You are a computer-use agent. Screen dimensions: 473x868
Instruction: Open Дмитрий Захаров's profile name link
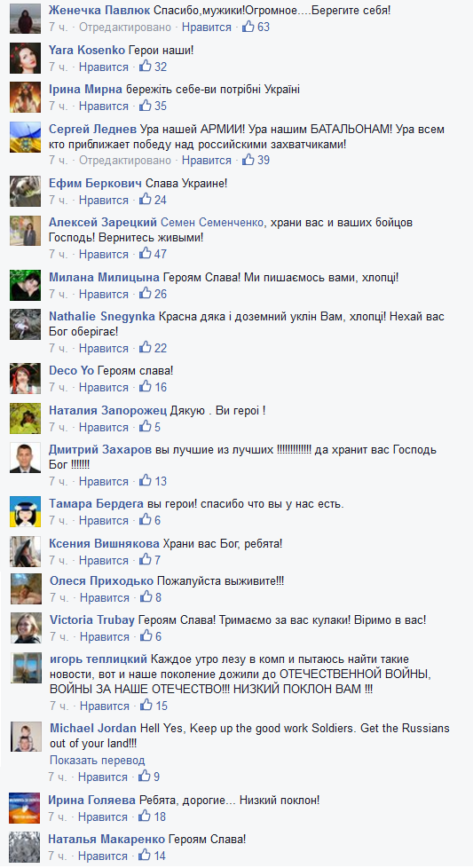pos(100,449)
